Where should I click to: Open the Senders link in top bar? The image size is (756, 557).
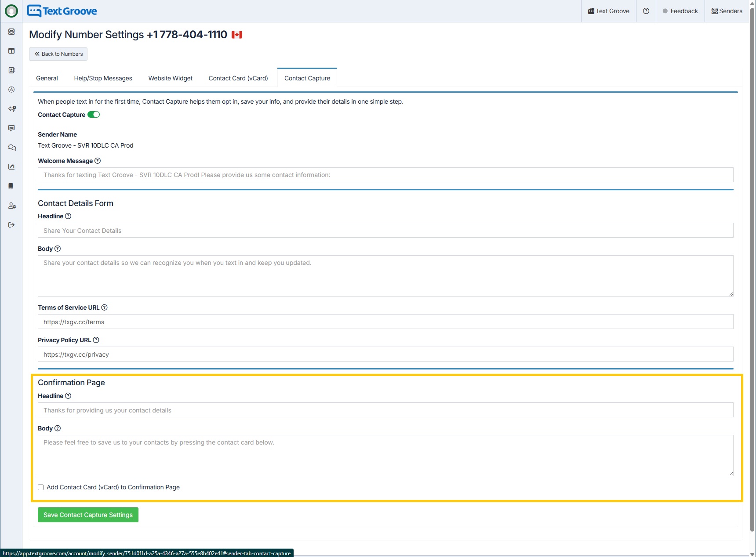727,11
